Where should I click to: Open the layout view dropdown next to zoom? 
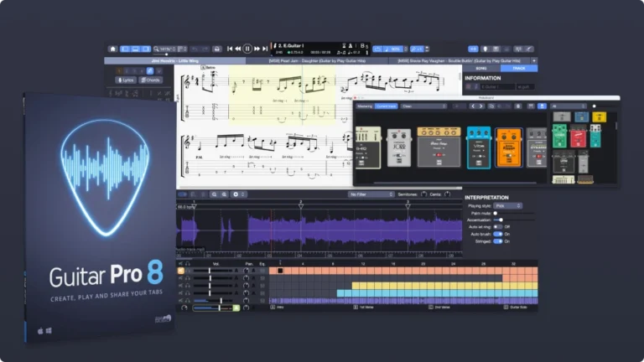click(x=182, y=49)
